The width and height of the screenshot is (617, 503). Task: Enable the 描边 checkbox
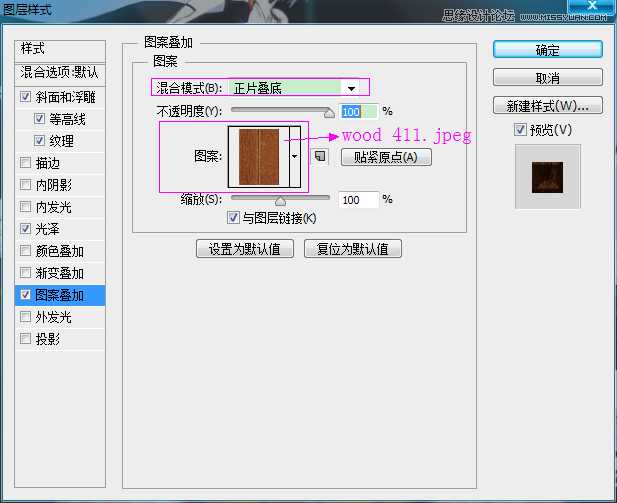click(26, 163)
